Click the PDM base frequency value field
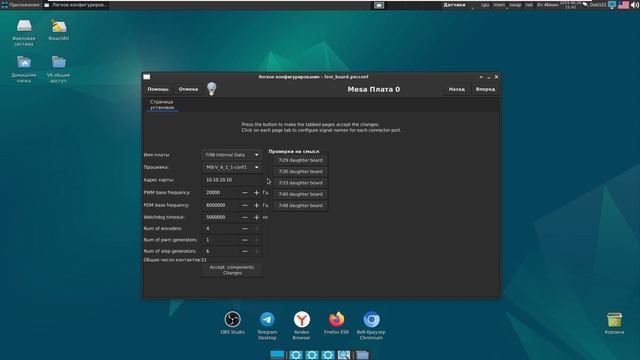 [x=220, y=205]
